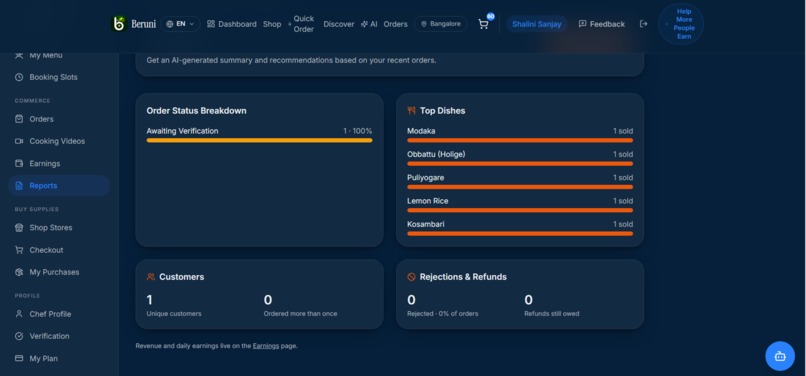Click the Shalini Sanjay profile button

[537, 24]
